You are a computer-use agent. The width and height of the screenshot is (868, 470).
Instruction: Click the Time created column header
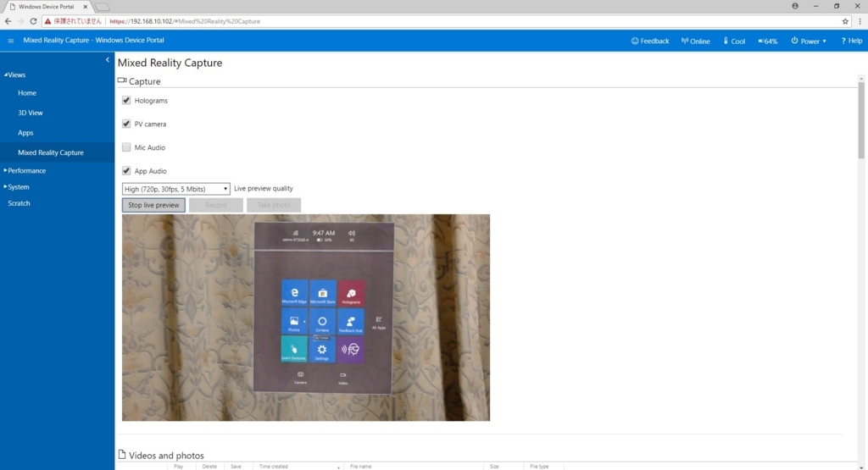tap(274, 467)
